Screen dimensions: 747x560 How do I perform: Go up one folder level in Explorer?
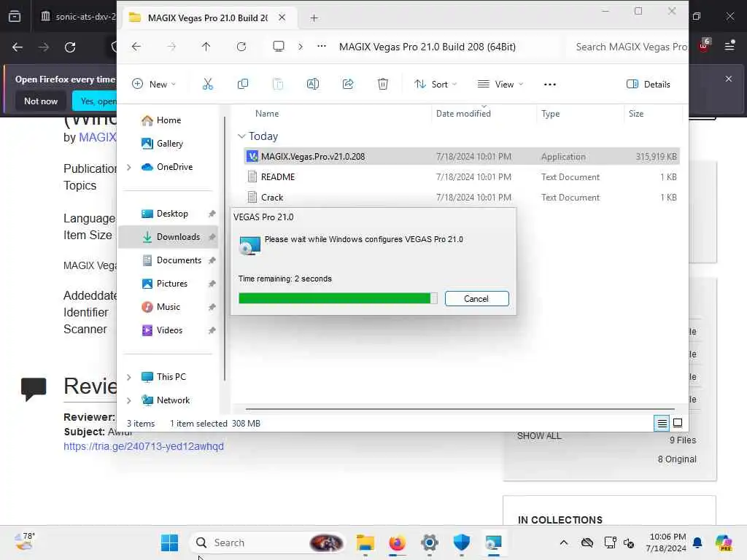[x=206, y=47]
